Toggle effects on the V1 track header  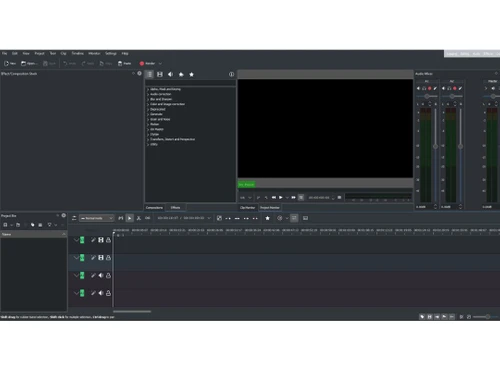pyautogui.click(x=93, y=258)
